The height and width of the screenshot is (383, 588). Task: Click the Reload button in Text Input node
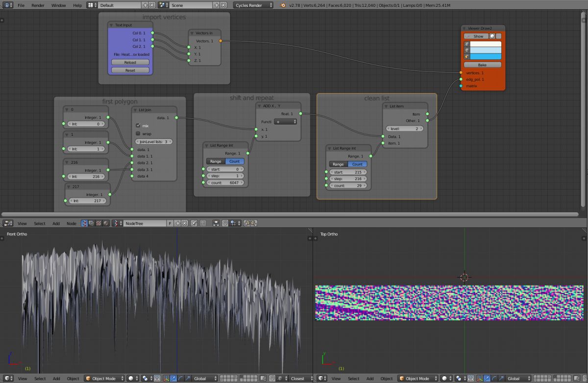130,62
